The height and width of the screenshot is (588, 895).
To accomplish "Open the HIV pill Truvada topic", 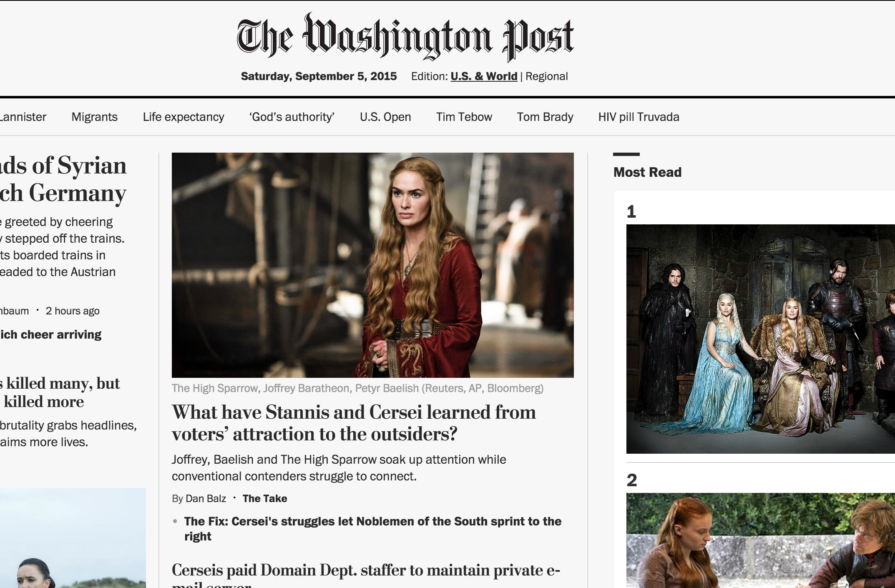I will pyautogui.click(x=639, y=117).
